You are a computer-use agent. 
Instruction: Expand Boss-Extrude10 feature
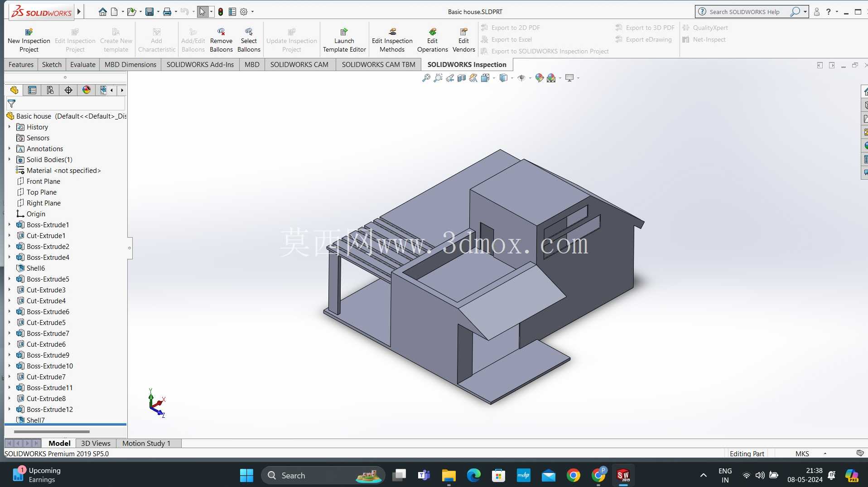pyautogui.click(x=9, y=366)
